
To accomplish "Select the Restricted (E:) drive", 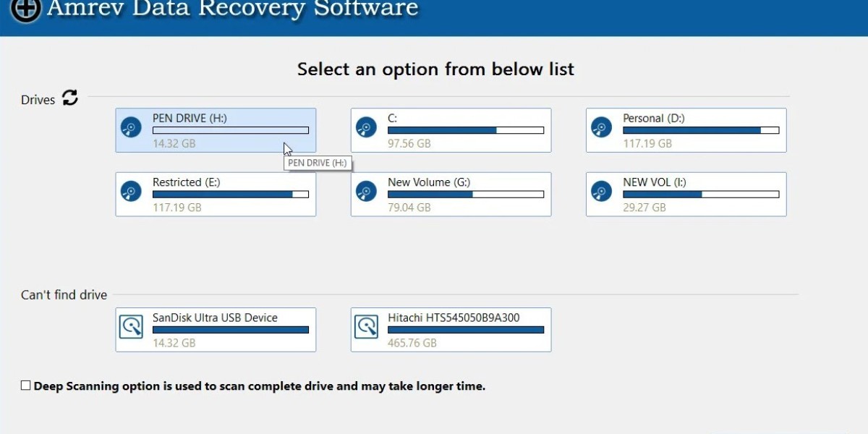I will (216, 194).
